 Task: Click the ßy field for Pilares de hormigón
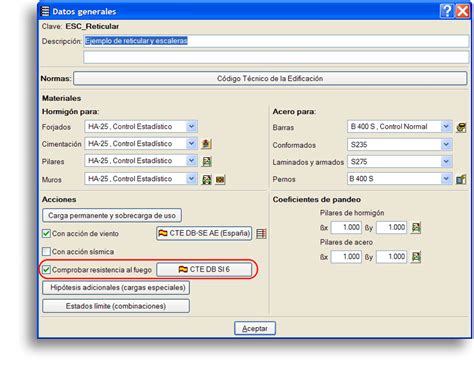[392, 228]
